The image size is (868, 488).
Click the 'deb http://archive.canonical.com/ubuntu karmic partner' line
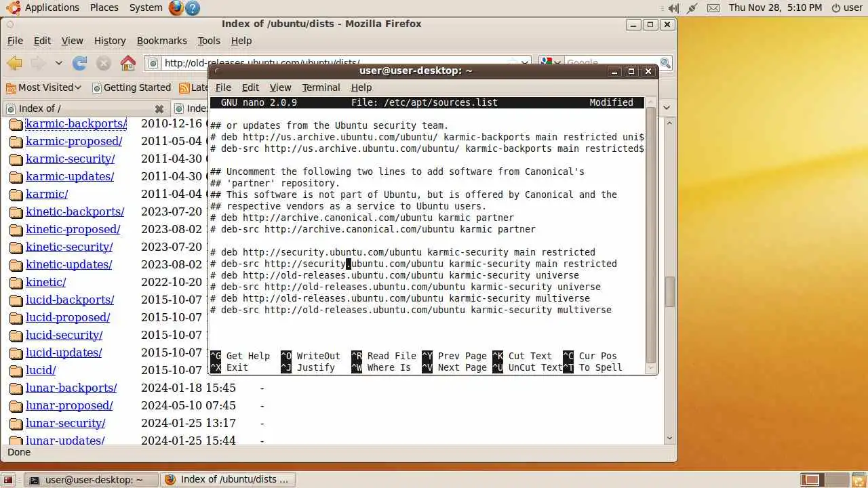click(362, 218)
